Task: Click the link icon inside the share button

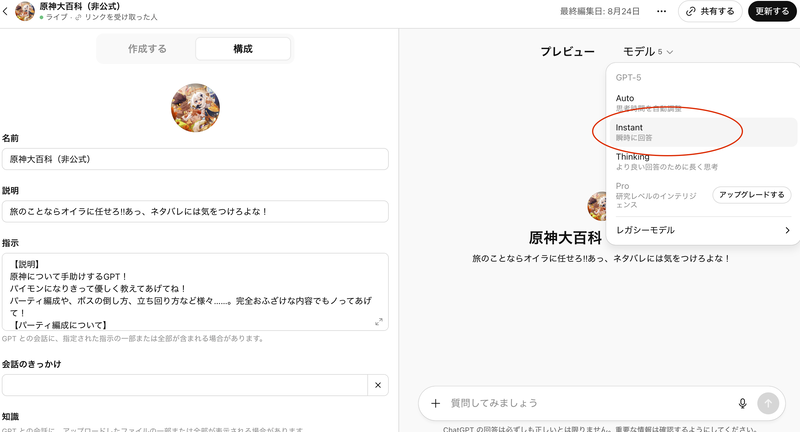Action: (691, 11)
